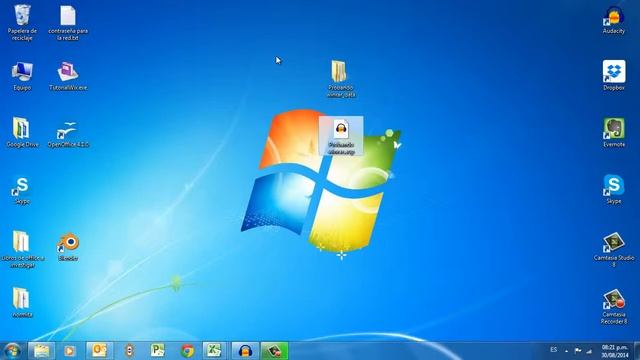Select the Camtasia Studio 8 shortcut
Viewport: 640px width, 360px height.
[x=613, y=250]
